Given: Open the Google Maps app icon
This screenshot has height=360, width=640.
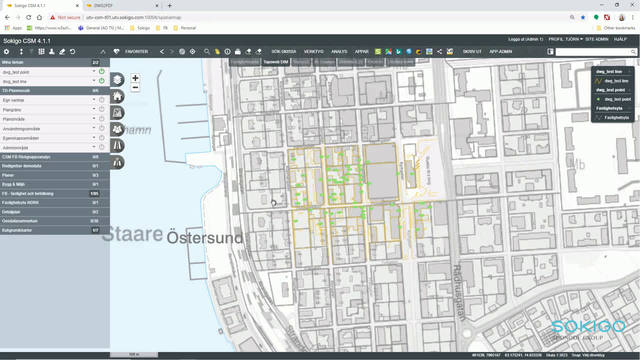Looking at the screenshot, I should pyautogui.click(x=388, y=52).
